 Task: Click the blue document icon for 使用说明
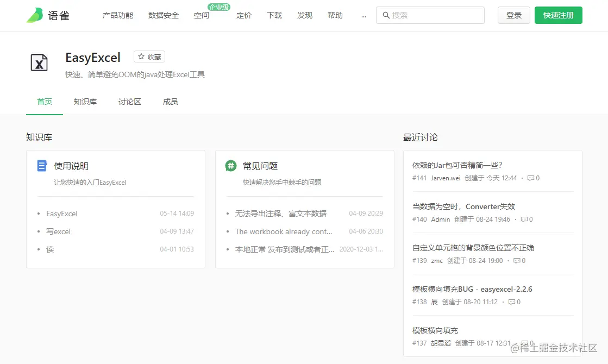pos(42,166)
